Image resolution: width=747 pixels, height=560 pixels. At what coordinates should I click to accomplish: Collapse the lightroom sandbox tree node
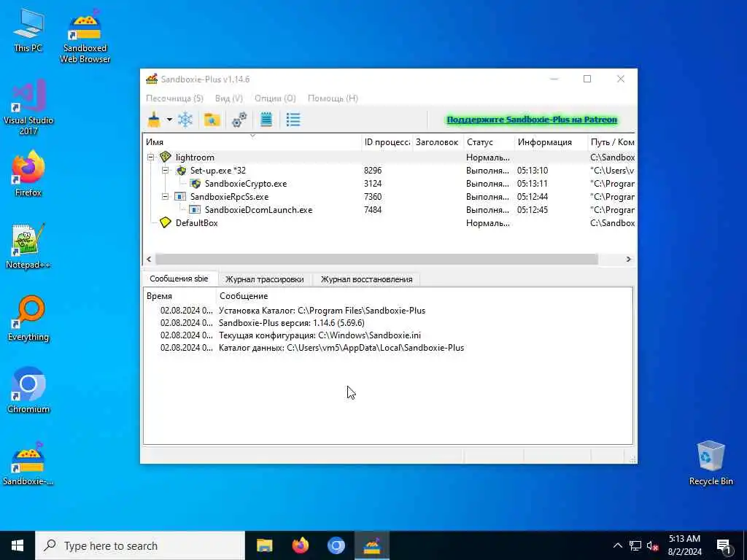click(x=151, y=157)
